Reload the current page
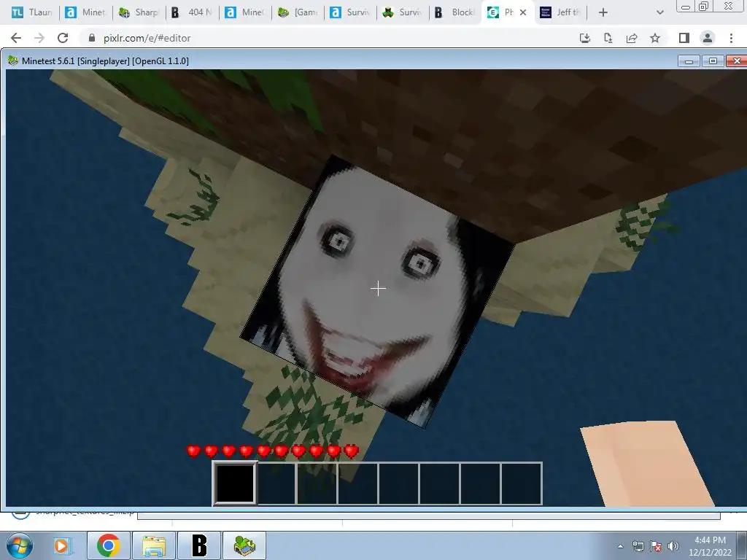Viewport: 747px width, 560px height. [x=63, y=38]
